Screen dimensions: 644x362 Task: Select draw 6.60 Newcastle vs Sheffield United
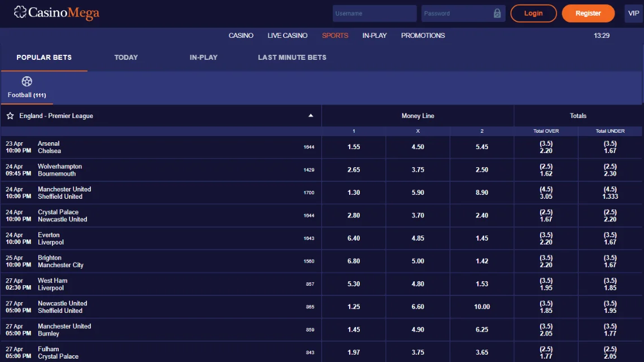point(417,307)
